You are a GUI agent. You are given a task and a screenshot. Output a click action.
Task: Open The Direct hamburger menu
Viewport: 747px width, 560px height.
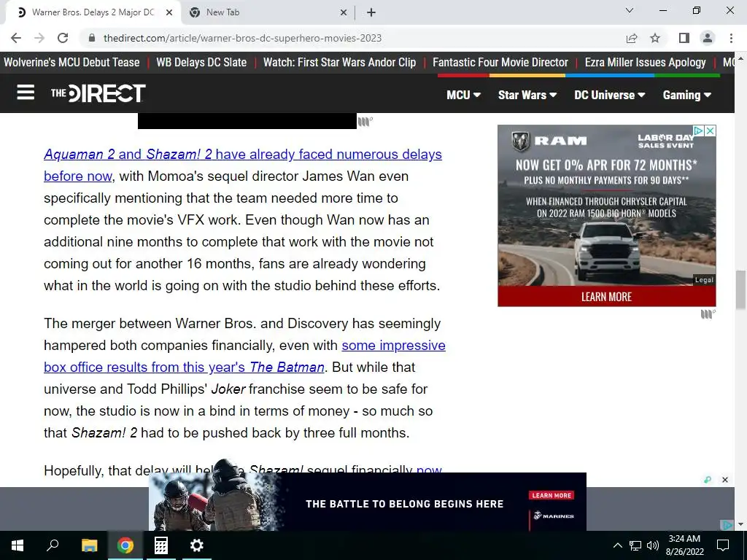[26, 93]
